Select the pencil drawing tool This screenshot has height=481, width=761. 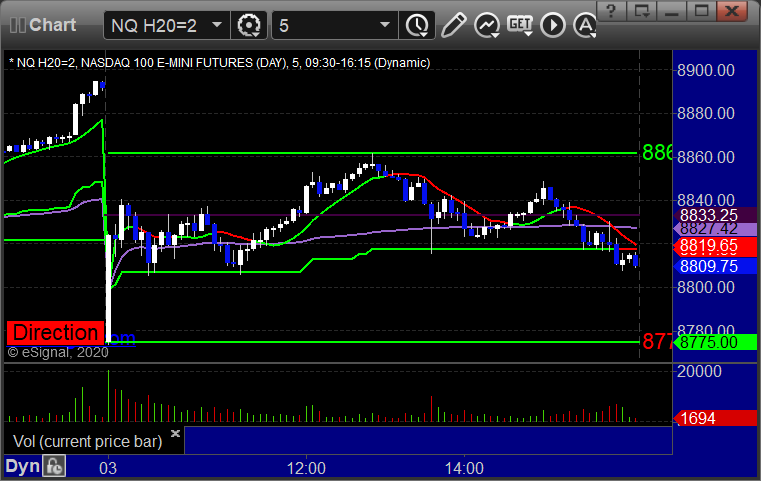[x=453, y=25]
